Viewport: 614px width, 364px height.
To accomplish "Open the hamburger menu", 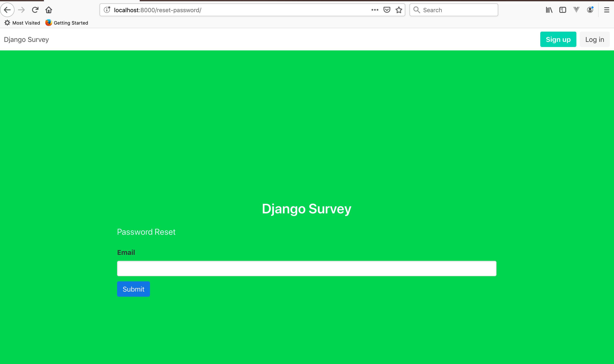I will [x=607, y=10].
